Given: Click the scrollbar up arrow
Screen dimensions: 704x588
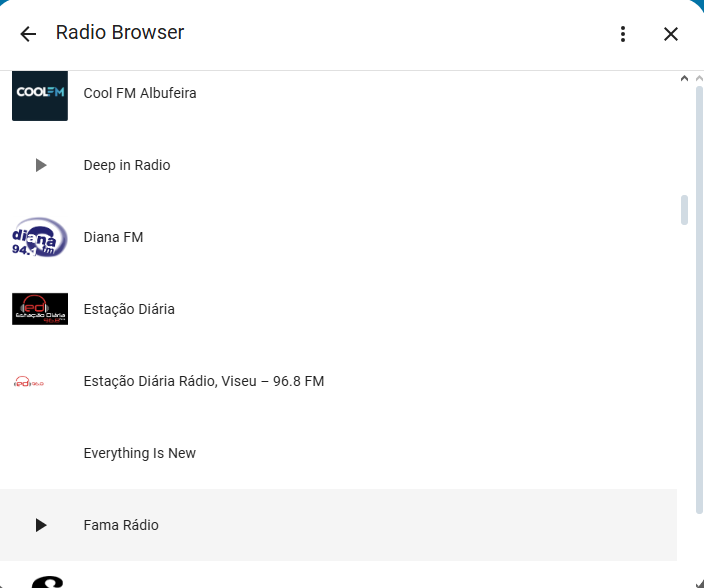Looking at the screenshot, I should tap(684, 78).
